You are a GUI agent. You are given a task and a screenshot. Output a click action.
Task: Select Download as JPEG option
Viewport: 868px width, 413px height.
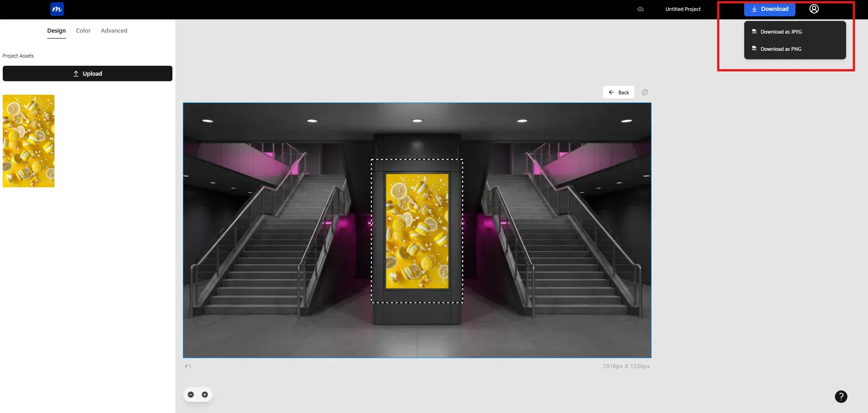(781, 31)
